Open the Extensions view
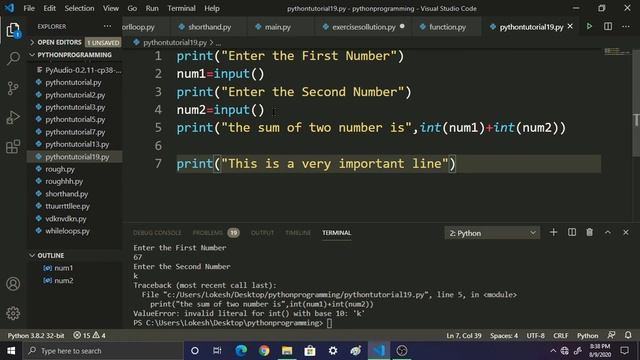This screenshot has height=360, width=640. tap(13, 147)
